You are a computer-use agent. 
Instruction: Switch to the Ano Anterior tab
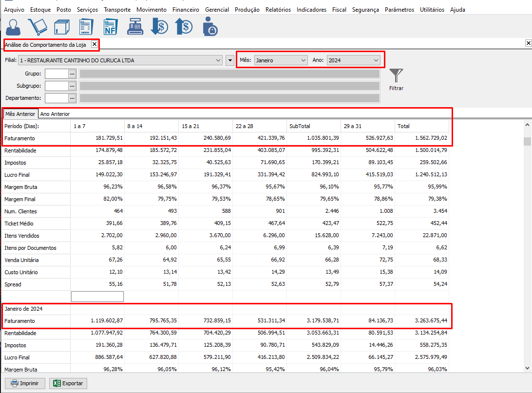(55, 114)
